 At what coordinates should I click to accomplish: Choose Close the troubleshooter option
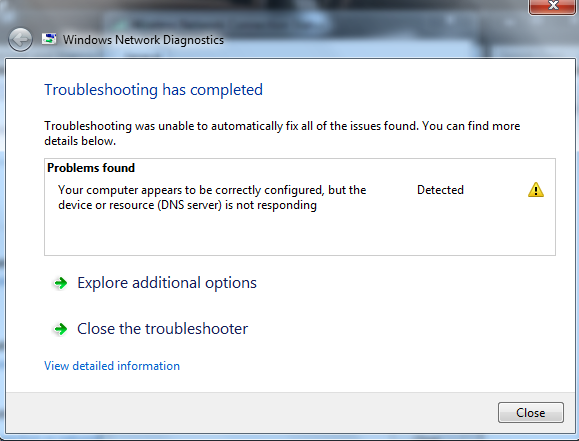point(162,329)
